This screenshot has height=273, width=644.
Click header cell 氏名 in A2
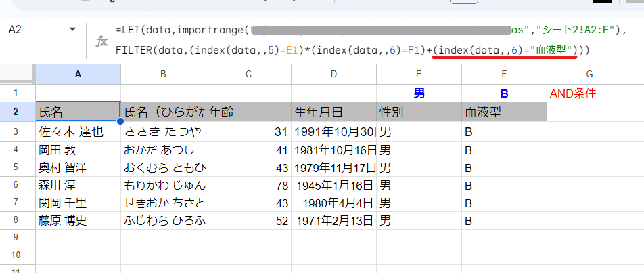pyautogui.click(x=78, y=112)
